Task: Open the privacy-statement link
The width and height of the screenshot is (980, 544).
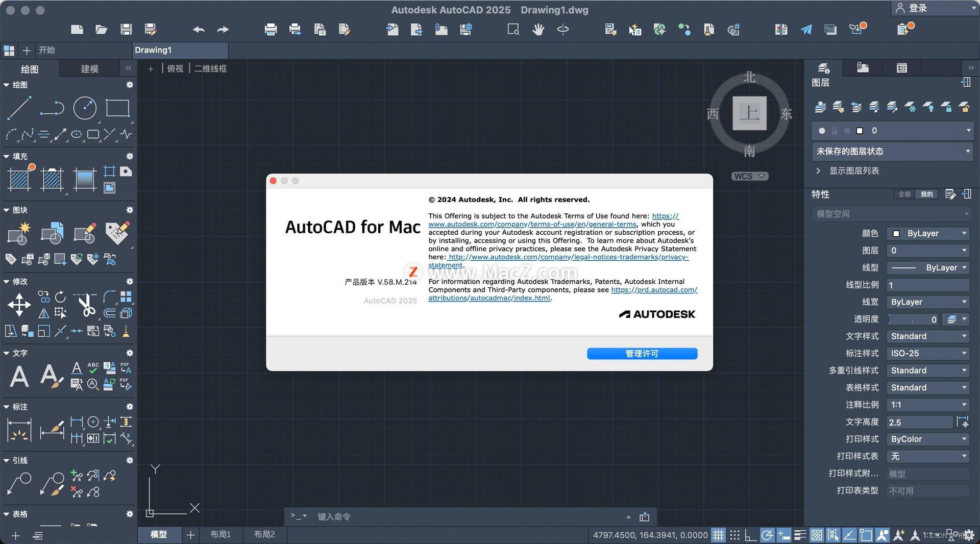Action: click(568, 257)
